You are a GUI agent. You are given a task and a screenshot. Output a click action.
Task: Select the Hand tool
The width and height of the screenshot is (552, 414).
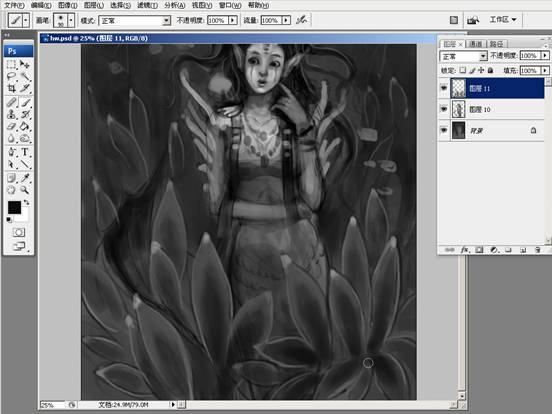(x=11, y=190)
